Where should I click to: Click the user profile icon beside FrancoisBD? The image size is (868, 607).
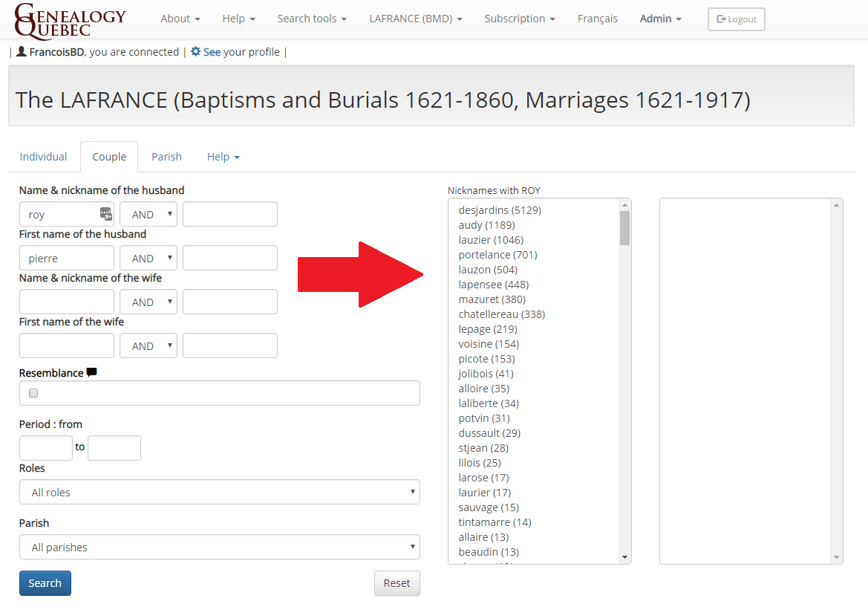point(22,51)
